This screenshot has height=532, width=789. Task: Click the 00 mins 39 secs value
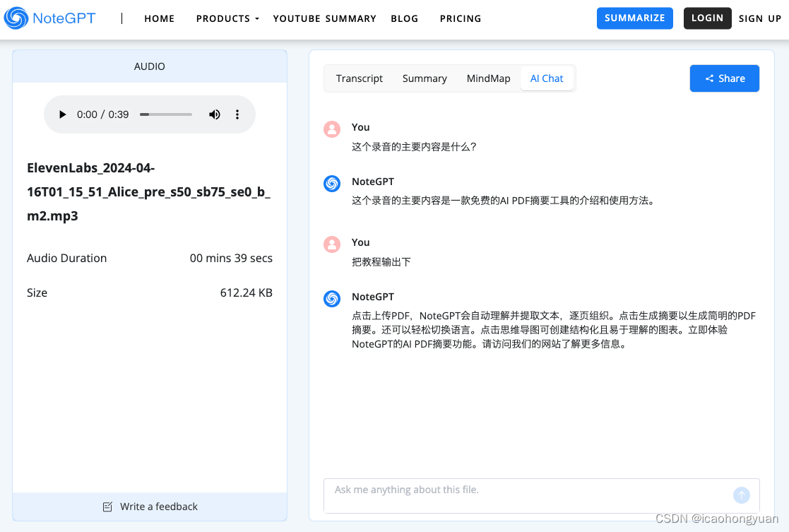231,258
